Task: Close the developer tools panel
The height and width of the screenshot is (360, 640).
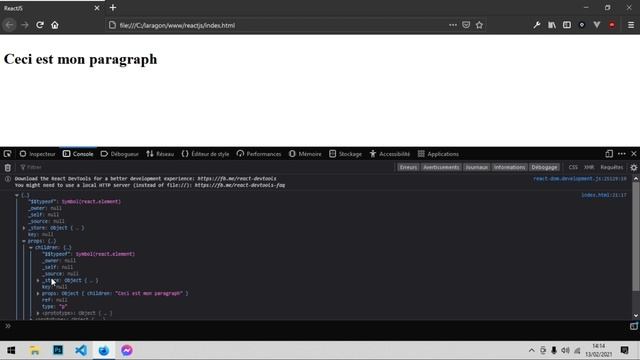Action: coord(634,154)
